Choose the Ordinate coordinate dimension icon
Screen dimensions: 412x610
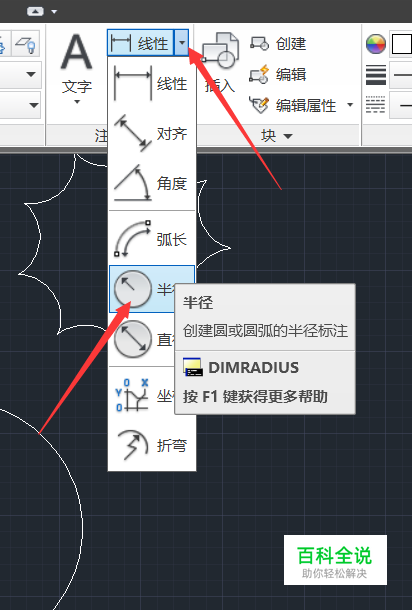click(x=132, y=395)
